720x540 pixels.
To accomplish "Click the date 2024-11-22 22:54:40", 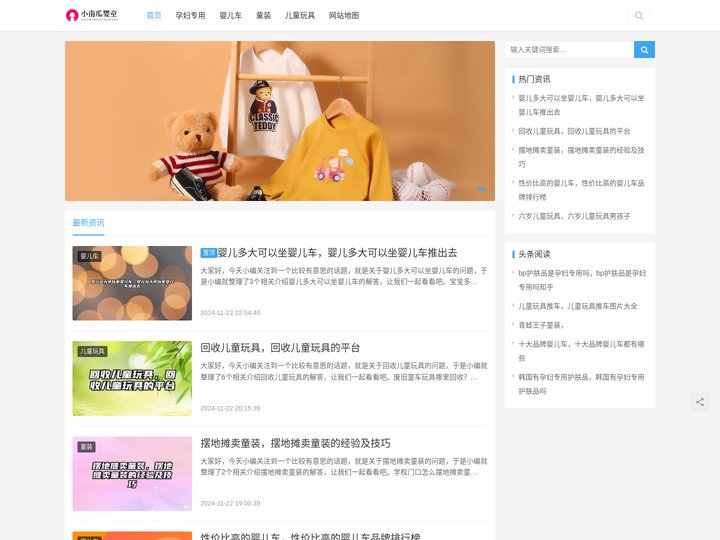I will tap(230, 313).
